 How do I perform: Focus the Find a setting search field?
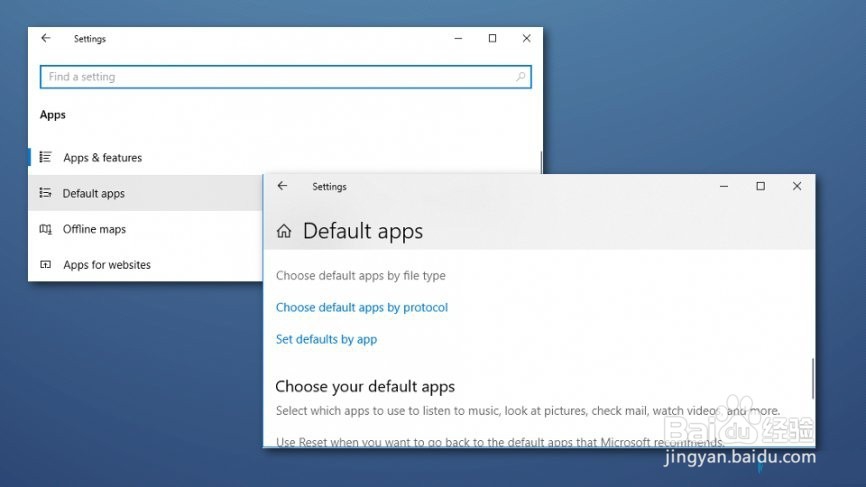[x=286, y=77]
